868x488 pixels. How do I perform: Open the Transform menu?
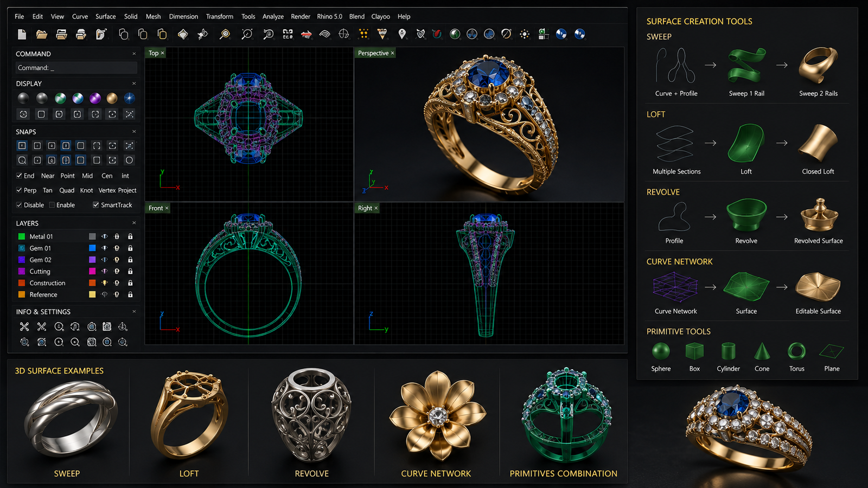point(220,17)
